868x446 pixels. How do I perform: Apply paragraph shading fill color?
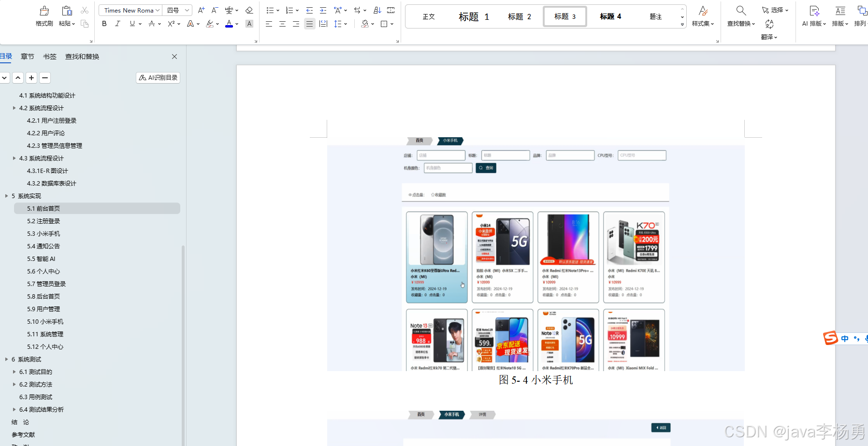click(x=365, y=24)
